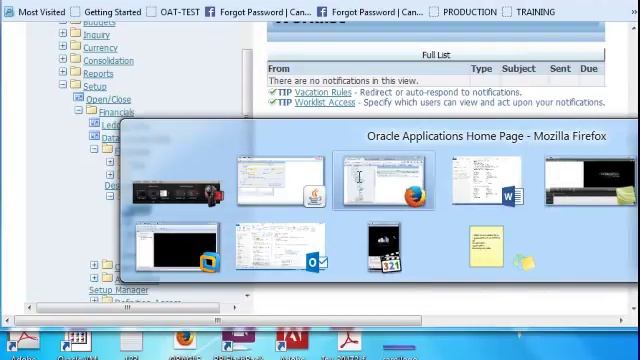The image size is (640, 360).
Task: Open the Vacation Rules link
Action: point(323,92)
